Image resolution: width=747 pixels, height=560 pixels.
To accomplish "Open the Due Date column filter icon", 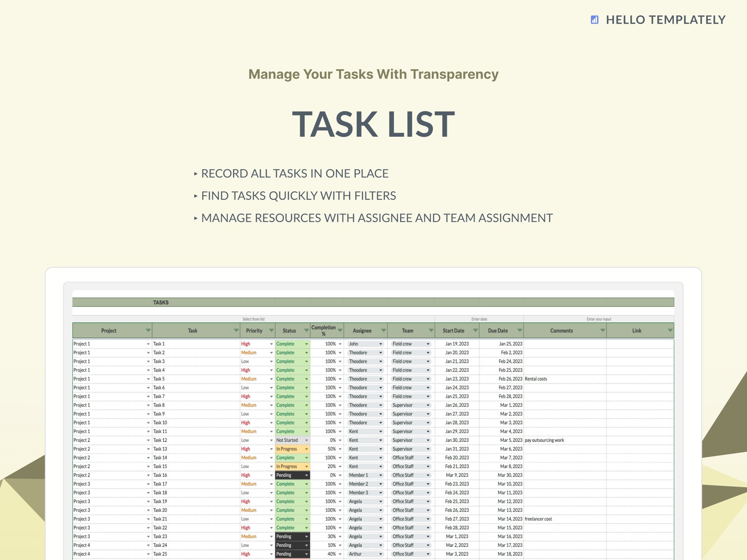I will pos(520,330).
